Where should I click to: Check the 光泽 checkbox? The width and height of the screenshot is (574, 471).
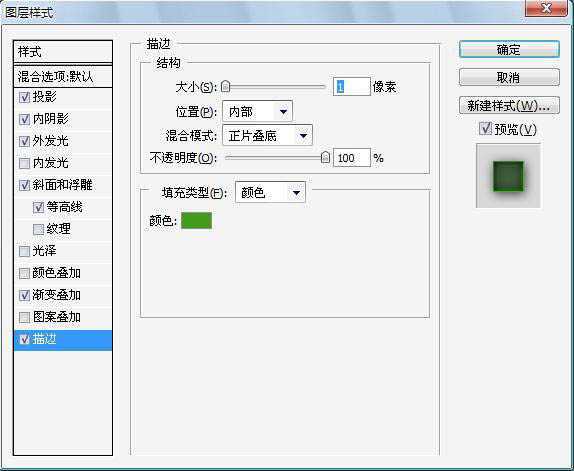(25, 251)
